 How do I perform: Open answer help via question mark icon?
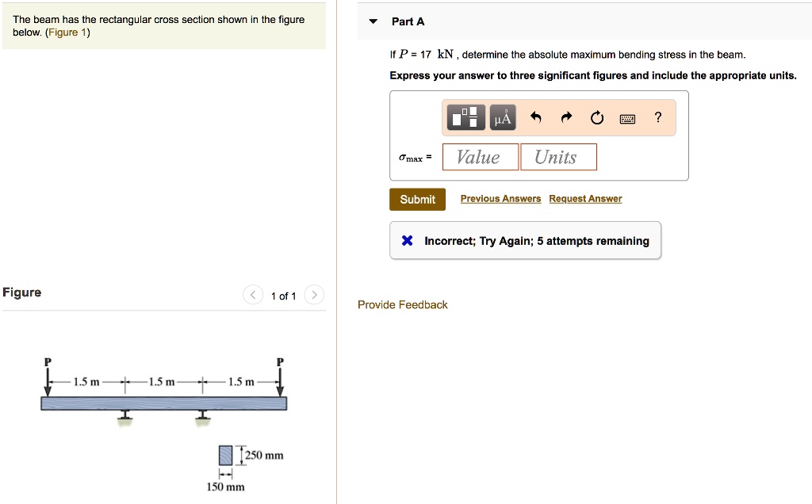[x=657, y=117]
